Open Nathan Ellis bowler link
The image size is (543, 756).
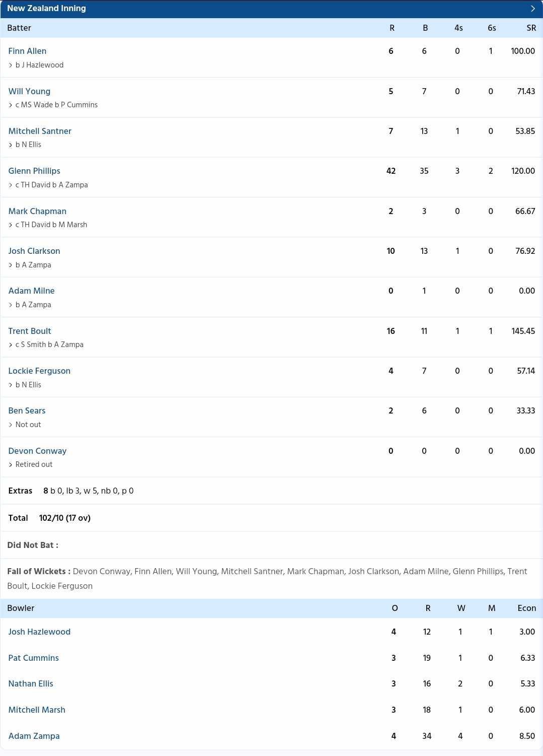coord(31,683)
